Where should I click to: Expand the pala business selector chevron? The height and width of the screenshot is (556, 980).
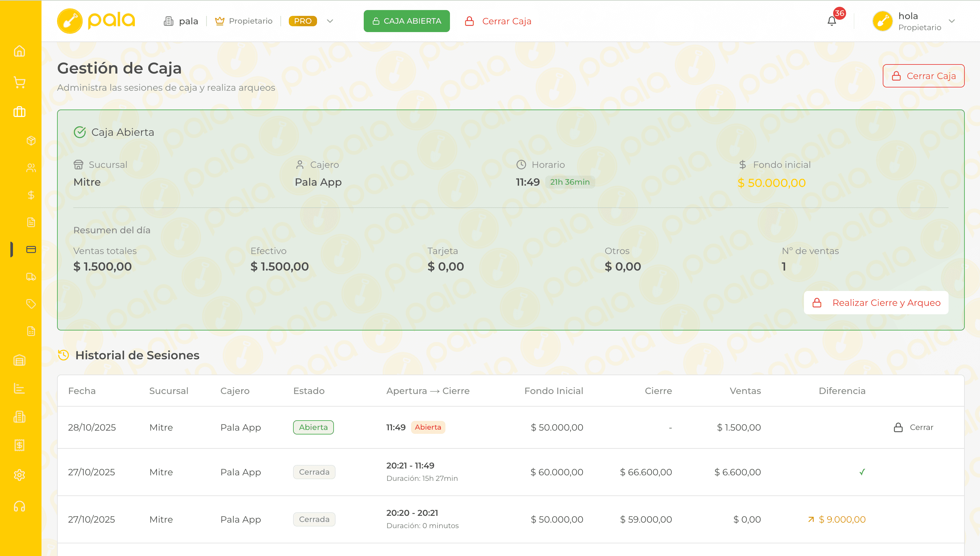pyautogui.click(x=330, y=21)
